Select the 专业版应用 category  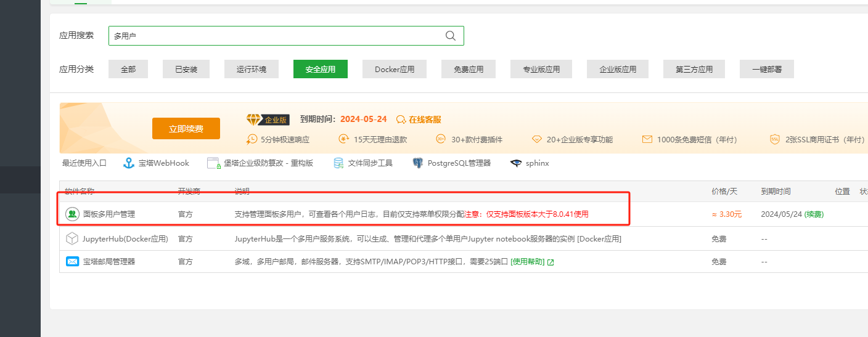[x=541, y=69]
